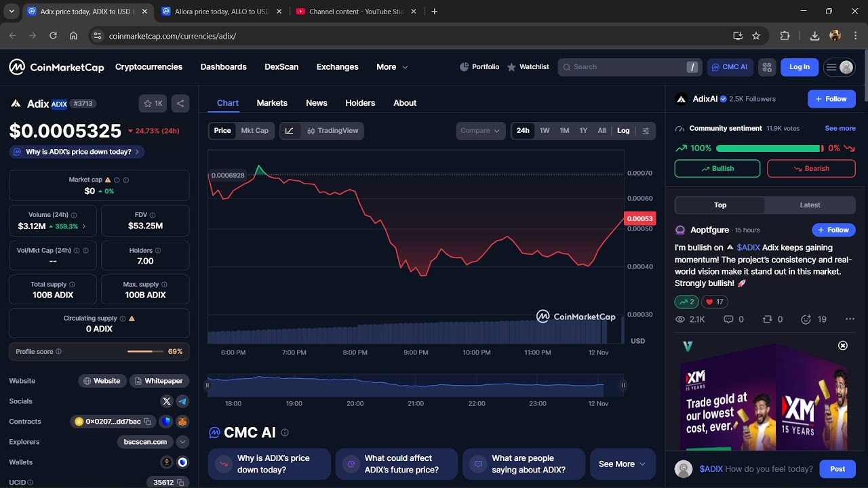Install this site as an app from the address bar

[x=738, y=36]
